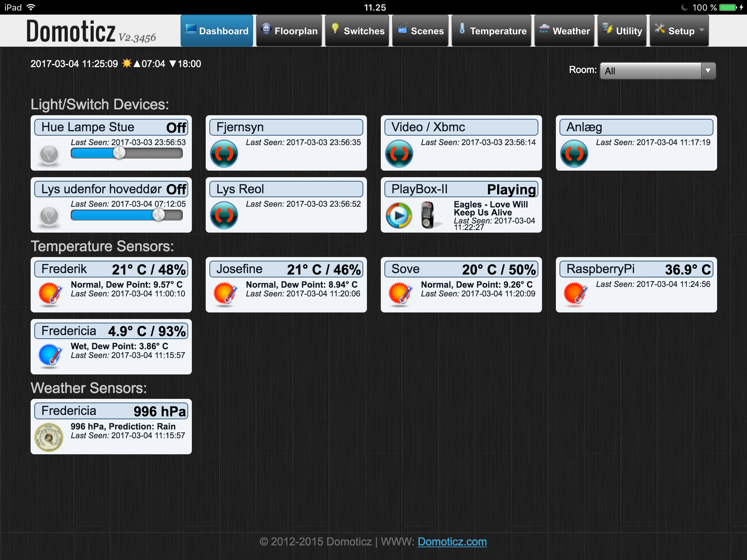Click the Domoticz logo title
This screenshot has height=560, width=747.
pos(71,31)
